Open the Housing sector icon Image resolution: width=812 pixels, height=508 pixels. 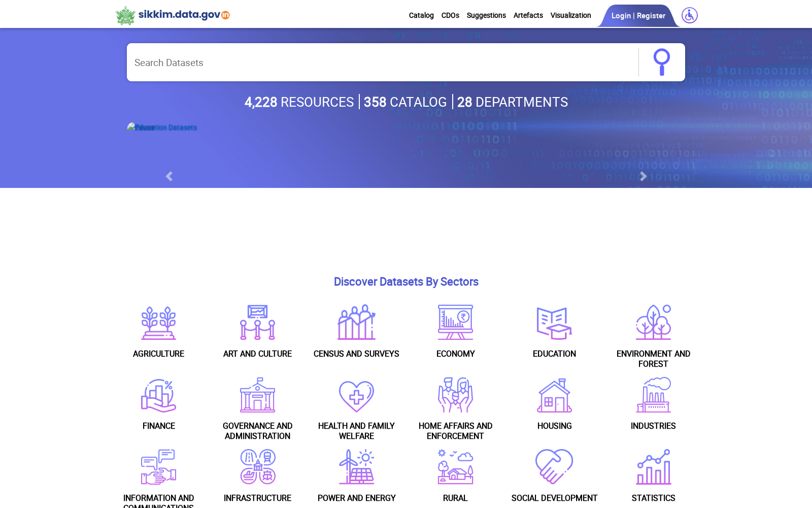click(554, 395)
